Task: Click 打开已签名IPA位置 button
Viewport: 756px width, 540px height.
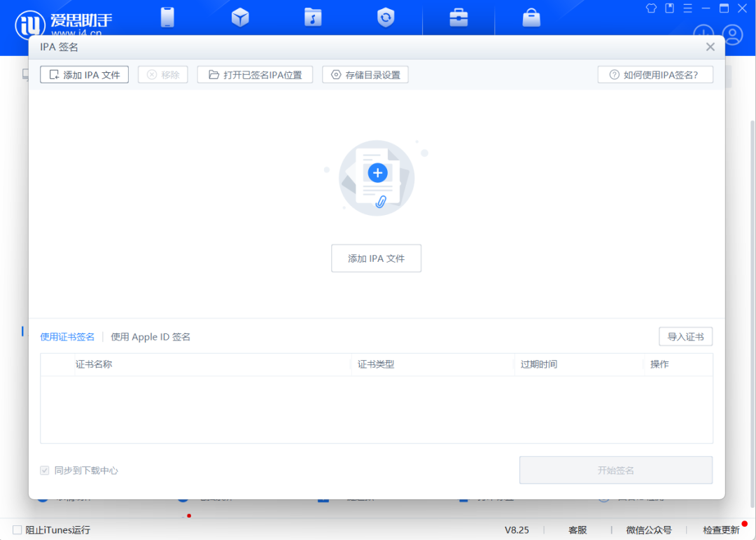Action: [x=255, y=75]
